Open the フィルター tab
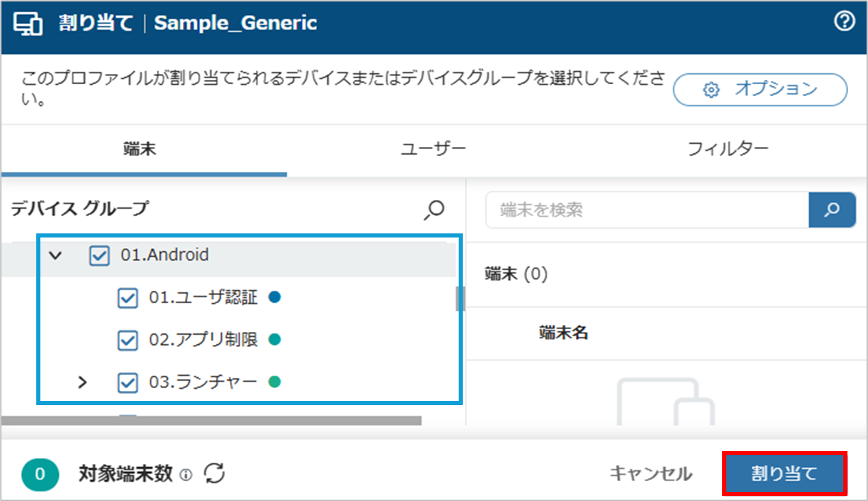The height and width of the screenshot is (501, 868). coord(728,149)
